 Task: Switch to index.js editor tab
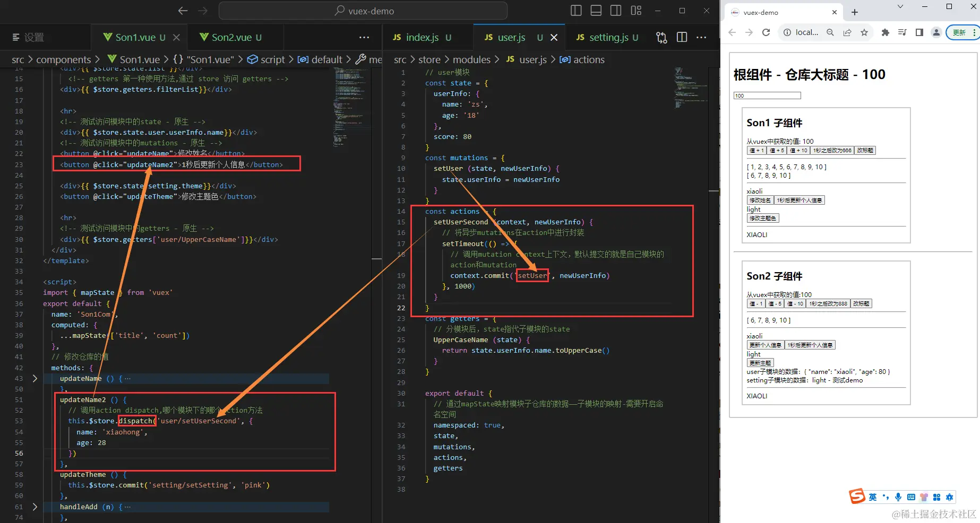(x=422, y=37)
